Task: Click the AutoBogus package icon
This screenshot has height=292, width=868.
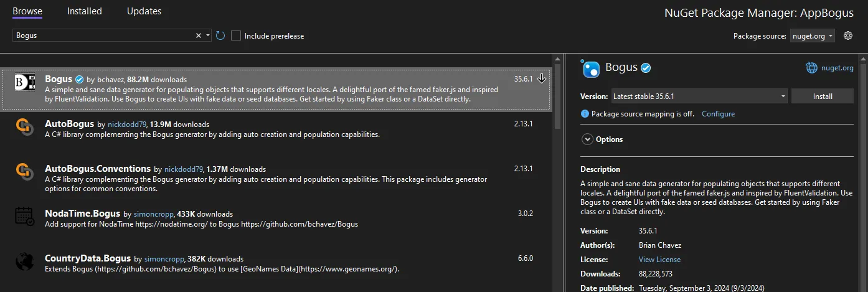Action: coord(24,127)
